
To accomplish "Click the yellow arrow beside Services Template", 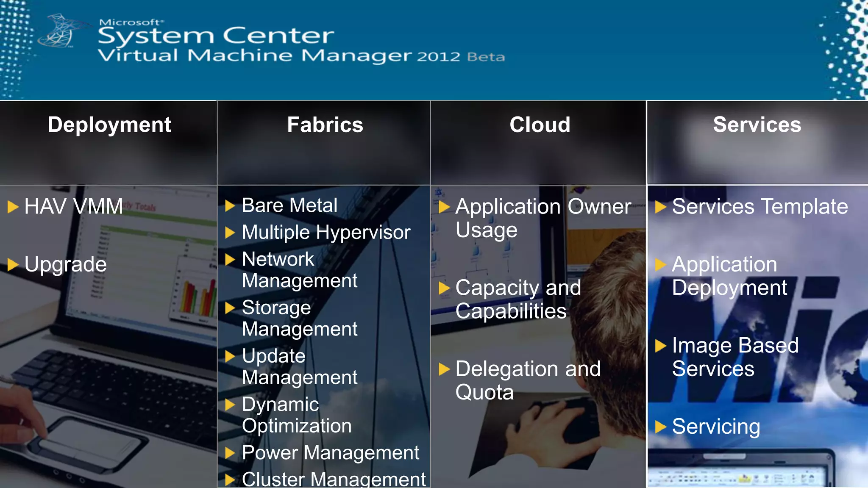I will tap(661, 207).
